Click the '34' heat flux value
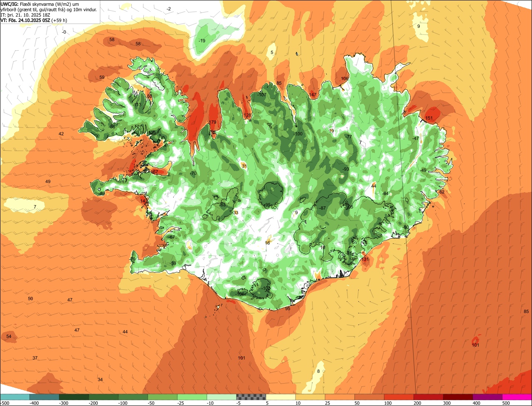 [100, 380]
